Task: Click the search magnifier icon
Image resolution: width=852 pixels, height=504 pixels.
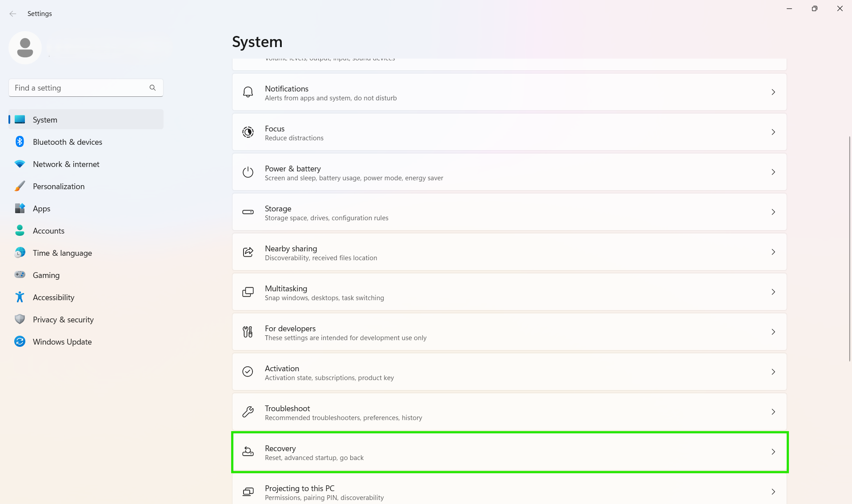Action: click(152, 88)
